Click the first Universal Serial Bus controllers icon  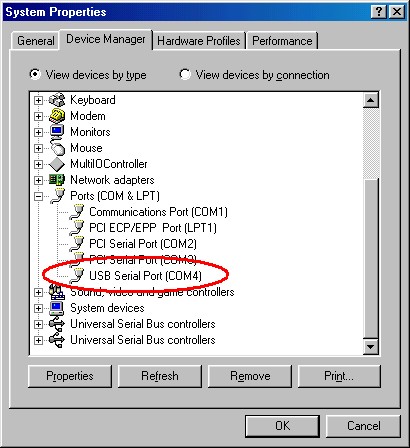[x=57, y=324]
